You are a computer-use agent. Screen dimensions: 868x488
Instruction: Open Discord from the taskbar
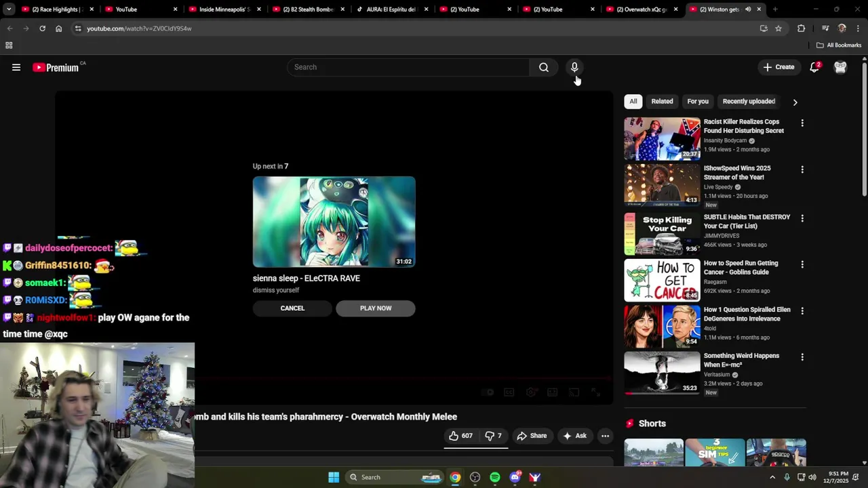(515, 477)
